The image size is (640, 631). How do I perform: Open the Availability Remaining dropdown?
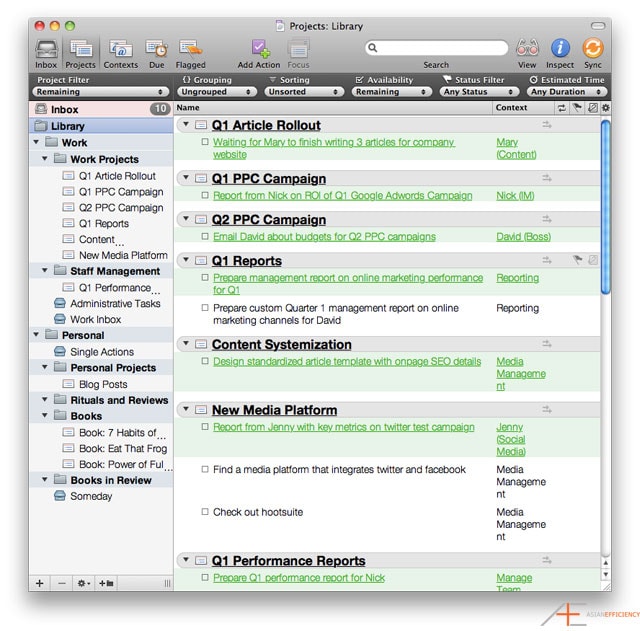click(391, 92)
